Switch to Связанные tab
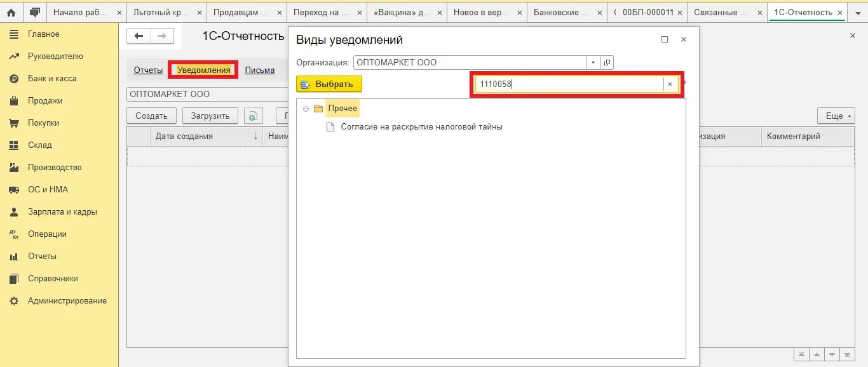This screenshot has height=367, width=868. click(x=721, y=13)
